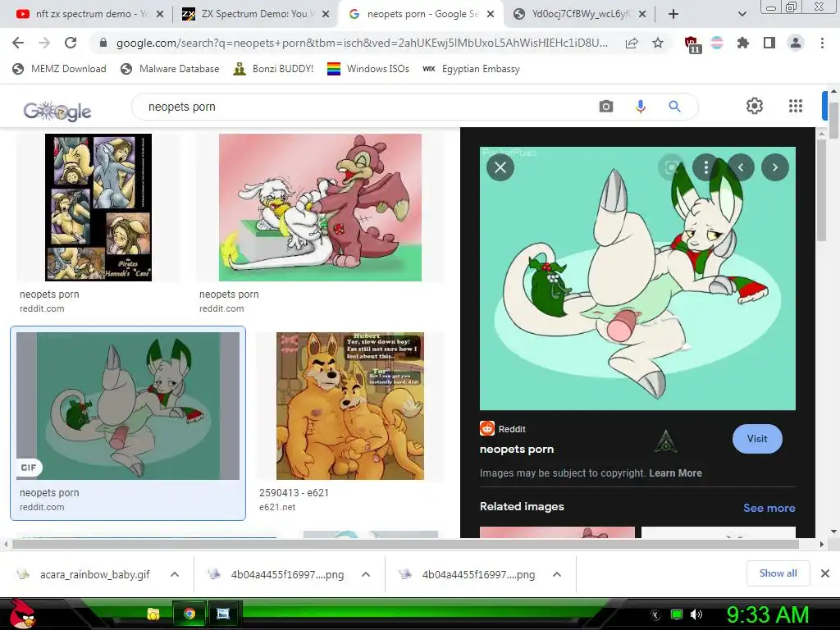Image resolution: width=840 pixels, height=630 pixels.
Task: Open Chrome's three-dot main menu
Action: coord(822,43)
